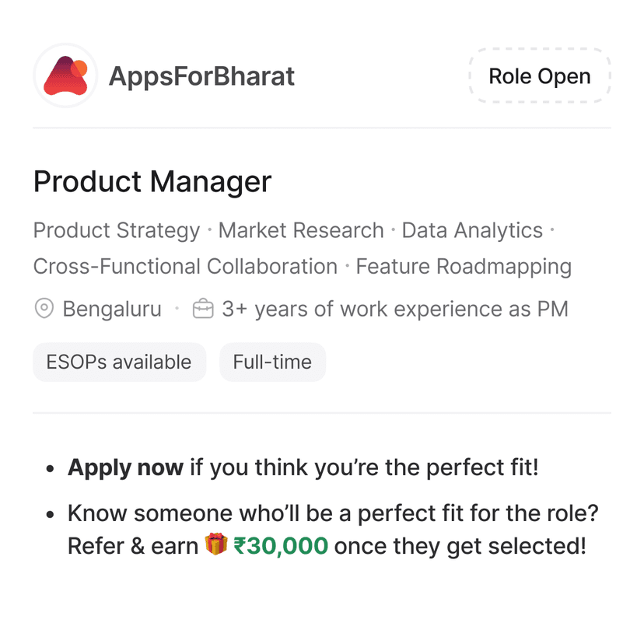Click the location pin icon
This screenshot has width=644, height=644.
point(44,309)
